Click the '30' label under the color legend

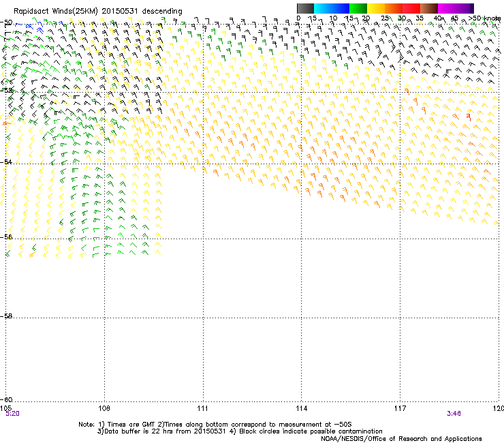coord(402,18)
